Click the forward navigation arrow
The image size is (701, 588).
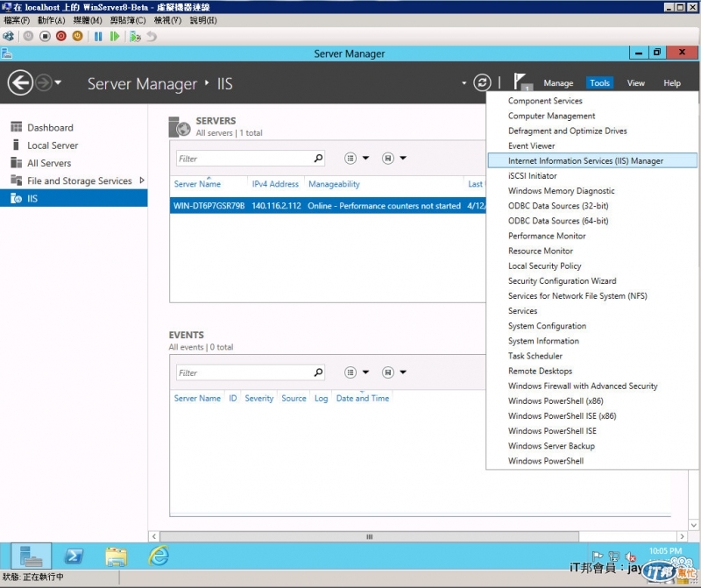point(43,82)
